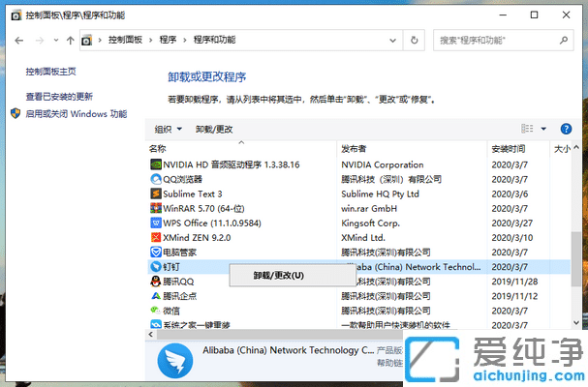Expand the view options dropdown arrow
This screenshot has height=387, width=588.
point(543,129)
